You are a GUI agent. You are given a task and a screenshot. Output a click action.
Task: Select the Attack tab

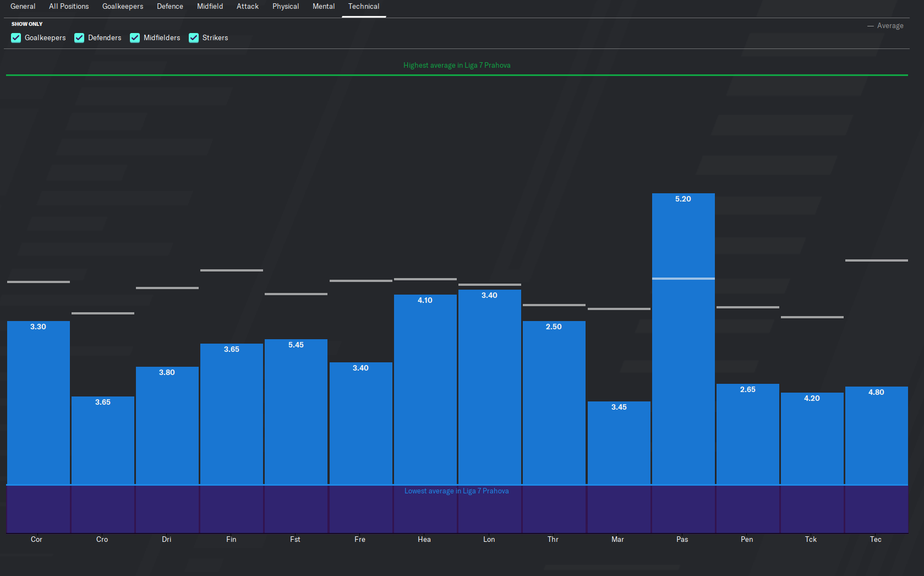(x=248, y=7)
